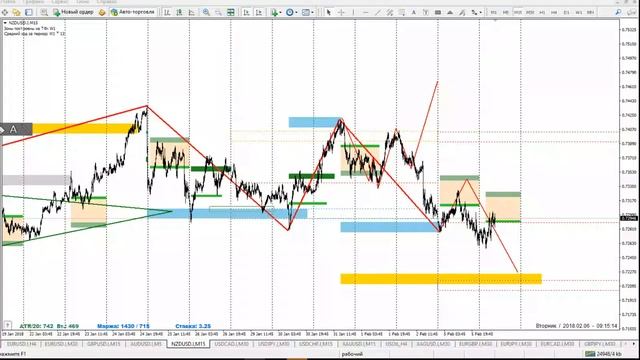Image resolution: width=640 pixels, height=360 pixels.
Task: Open the EURGBP,M30 chart tab
Action: point(475,344)
